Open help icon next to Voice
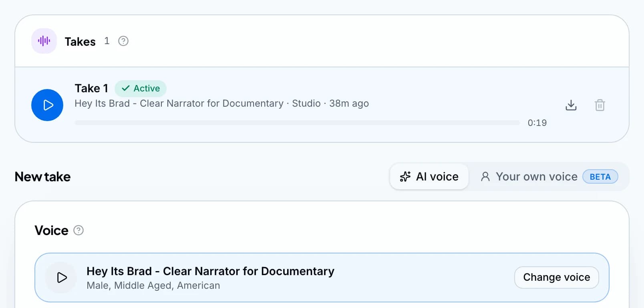Viewport: 644px width, 308px height. pyautogui.click(x=78, y=230)
